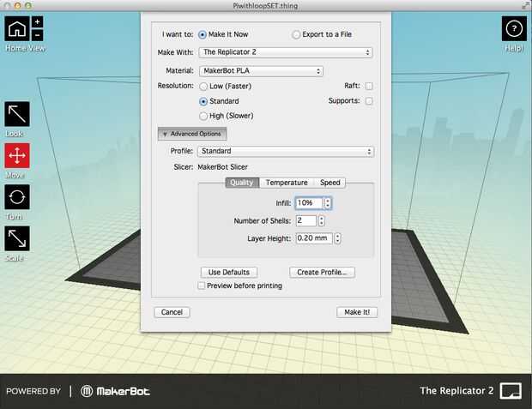
Task: Tick Preview before printing checkbox
Action: 202,286
